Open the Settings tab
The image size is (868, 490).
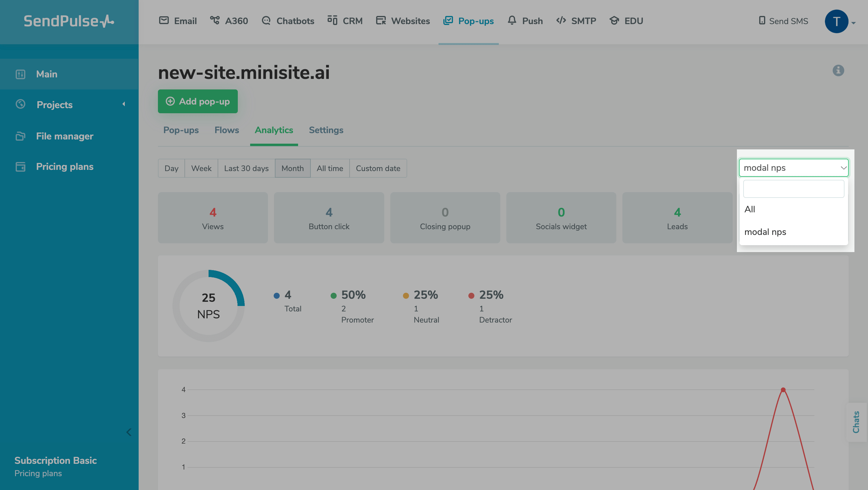click(x=326, y=130)
